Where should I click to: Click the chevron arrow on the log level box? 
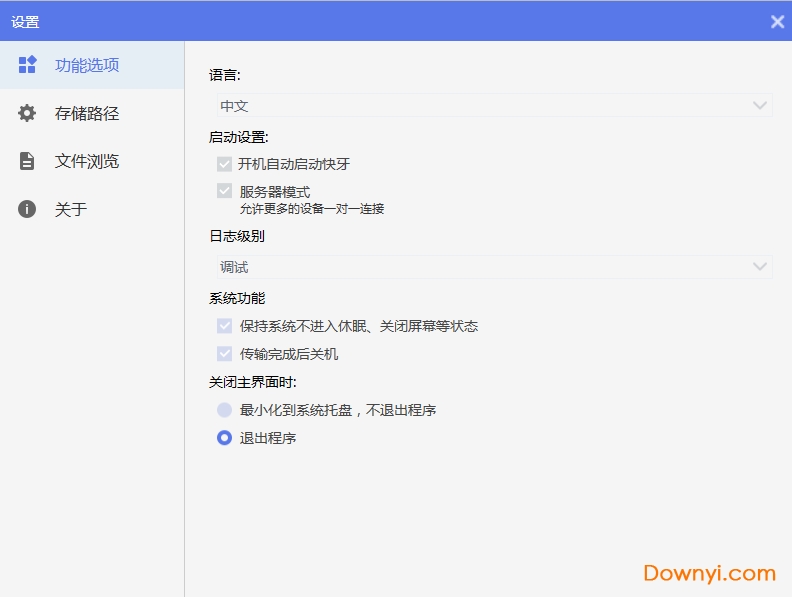tap(760, 267)
